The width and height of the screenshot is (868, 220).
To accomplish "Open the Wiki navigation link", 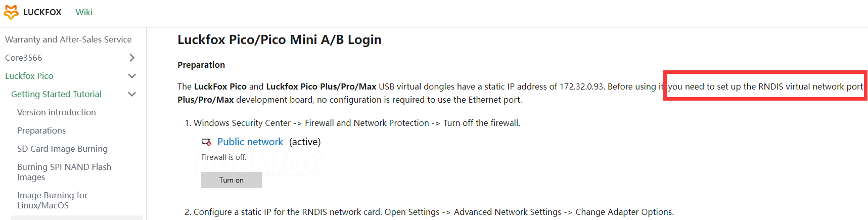I will pyautogui.click(x=84, y=12).
